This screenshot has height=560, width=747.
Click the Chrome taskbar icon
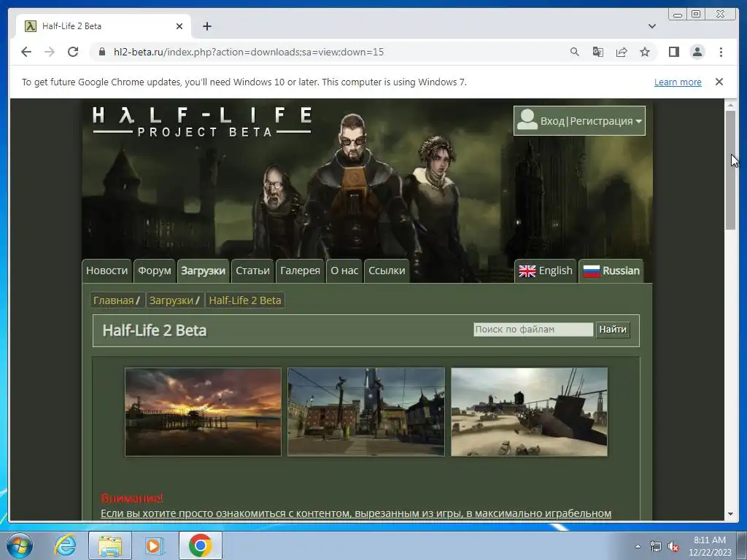pyautogui.click(x=200, y=545)
